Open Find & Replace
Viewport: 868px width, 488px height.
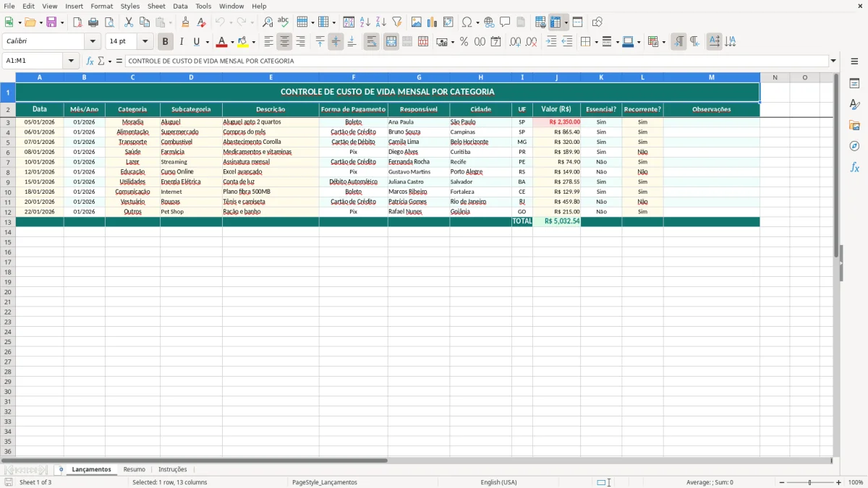coord(268,22)
